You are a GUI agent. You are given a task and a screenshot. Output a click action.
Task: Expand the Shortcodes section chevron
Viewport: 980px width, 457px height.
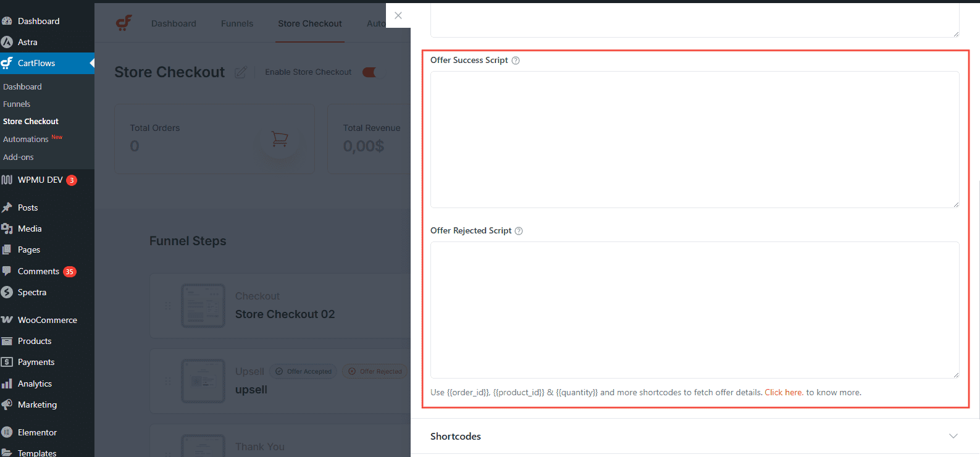(x=953, y=436)
